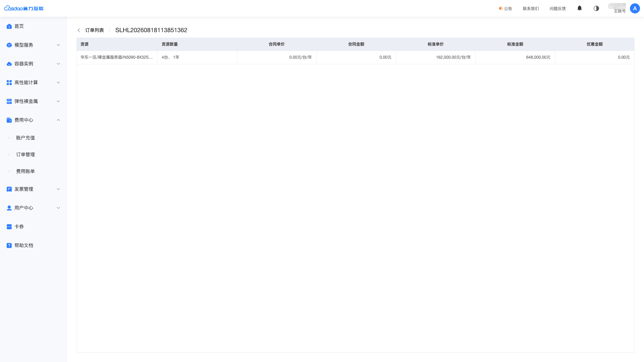Click the 卡券 coupon icon

(9, 227)
